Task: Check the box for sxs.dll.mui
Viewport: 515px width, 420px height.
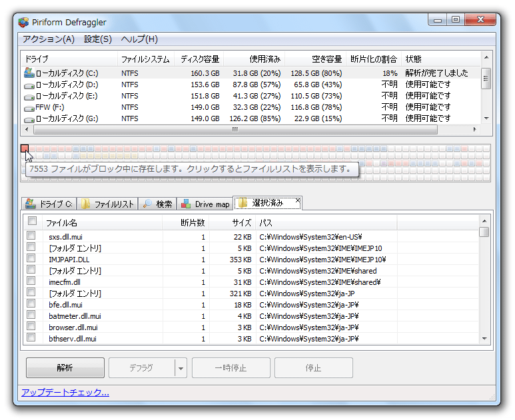Action: point(31,235)
